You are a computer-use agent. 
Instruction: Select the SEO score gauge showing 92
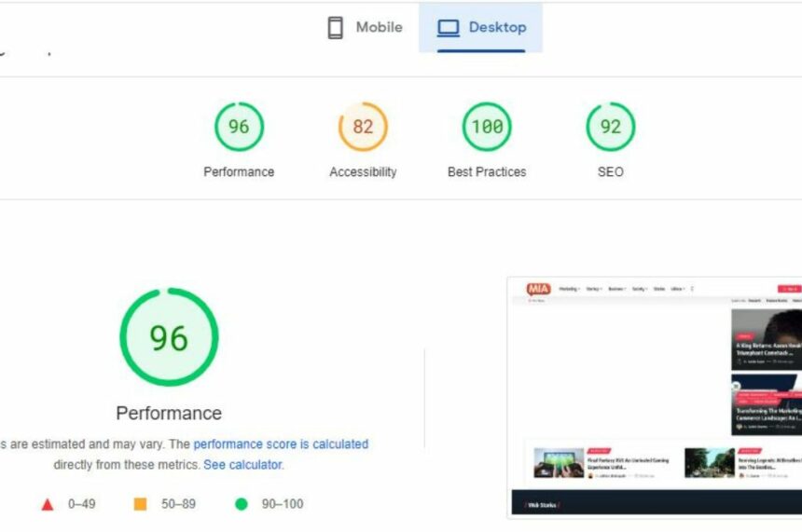610,127
